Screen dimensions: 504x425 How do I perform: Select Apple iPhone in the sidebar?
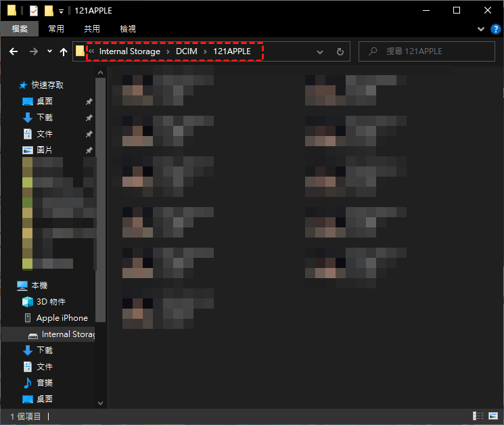pyautogui.click(x=62, y=318)
